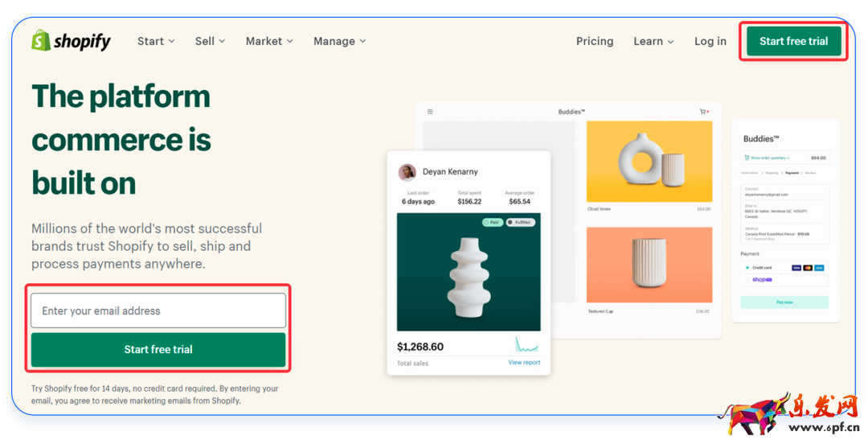The height and width of the screenshot is (444, 868).
Task: Go to the Information checkout step
Action: pyautogui.click(x=750, y=173)
